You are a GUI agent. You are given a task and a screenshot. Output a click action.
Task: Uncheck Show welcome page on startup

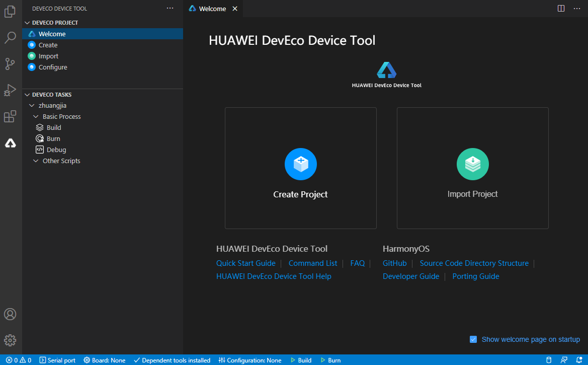point(473,339)
